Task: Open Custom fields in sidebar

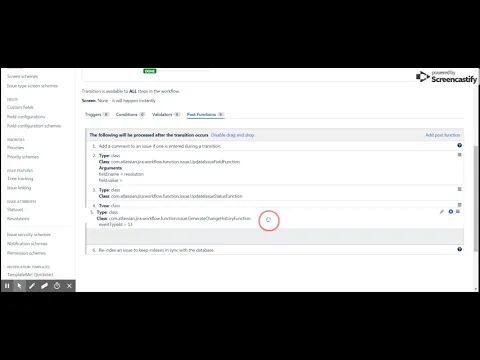Action: tap(20, 107)
